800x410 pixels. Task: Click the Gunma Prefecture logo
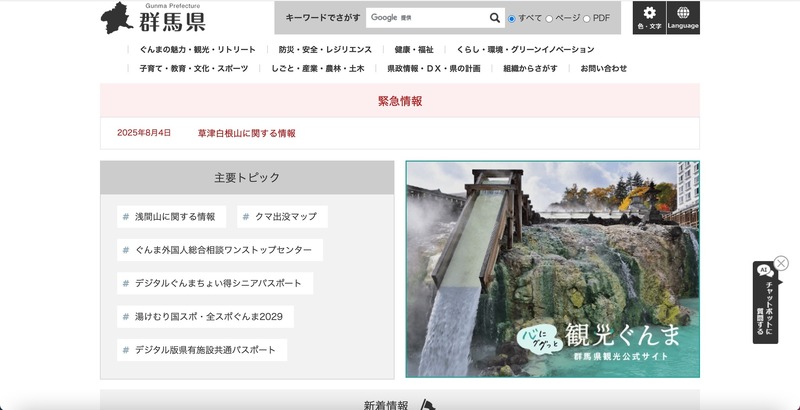(x=152, y=19)
